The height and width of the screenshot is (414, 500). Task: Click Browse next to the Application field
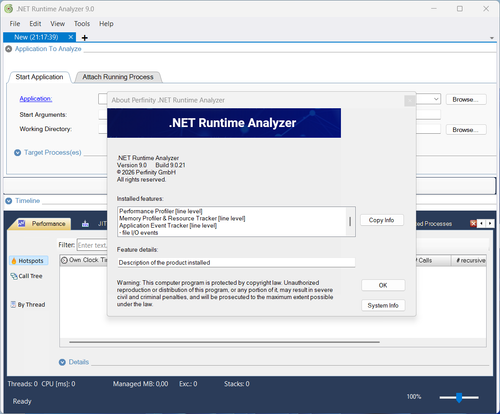click(x=466, y=99)
